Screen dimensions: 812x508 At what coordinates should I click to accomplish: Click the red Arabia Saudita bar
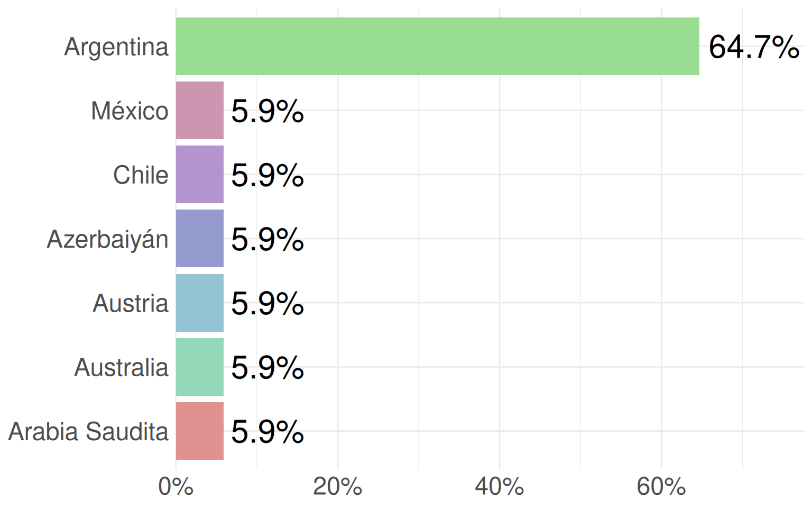click(x=200, y=431)
